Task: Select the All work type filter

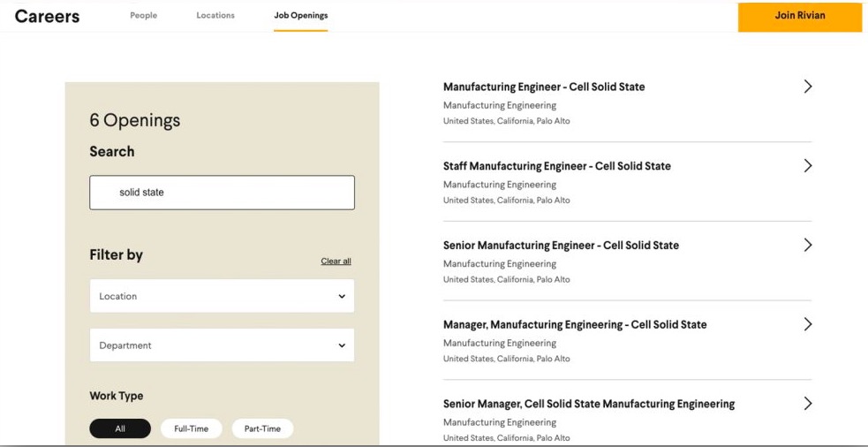Action: tap(120, 428)
